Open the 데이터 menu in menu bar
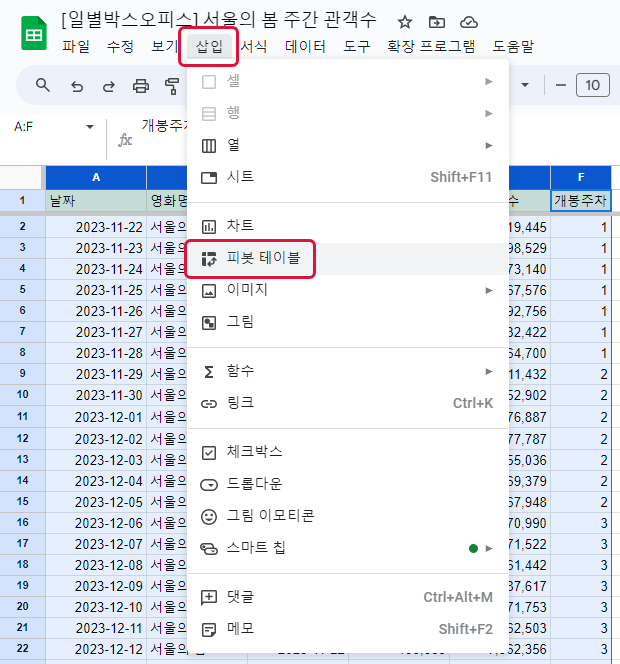620x664 pixels. coord(305,46)
